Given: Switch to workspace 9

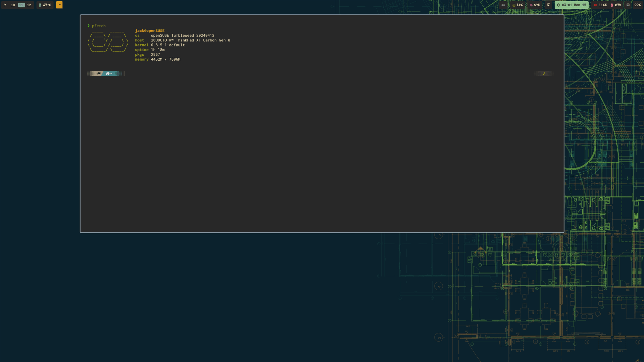Looking at the screenshot, I should click(x=5, y=5).
